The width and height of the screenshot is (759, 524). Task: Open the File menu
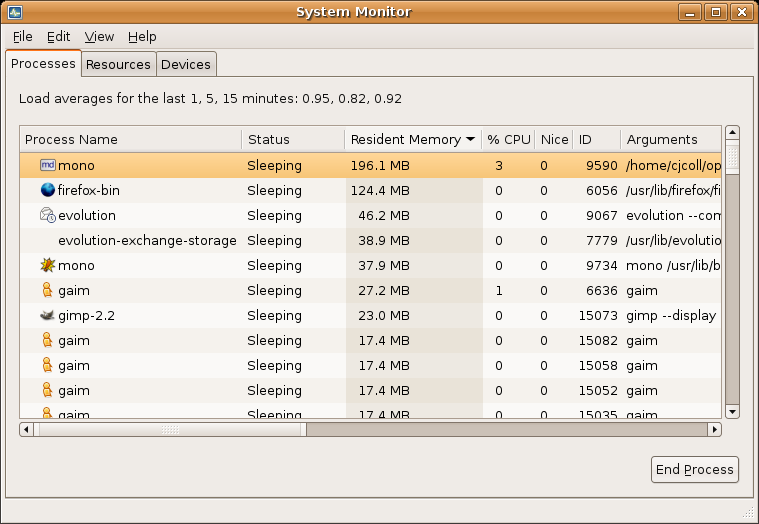pos(23,37)
